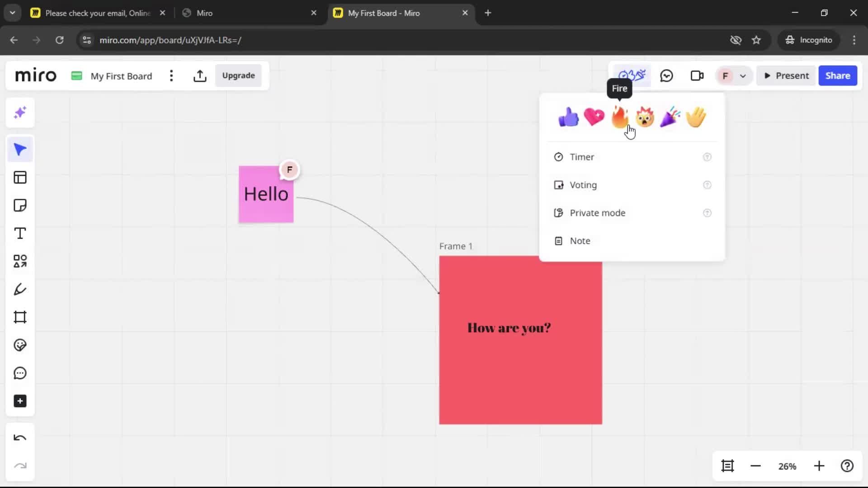Image resolution: width=868 pixels, height=488 pixels.
Task: Choose Voting from activities menu
Action: [x=632, y=185]
